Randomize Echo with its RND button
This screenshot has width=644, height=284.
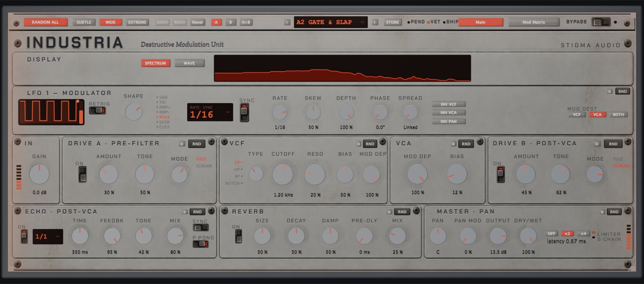click(x=197, y=212)
